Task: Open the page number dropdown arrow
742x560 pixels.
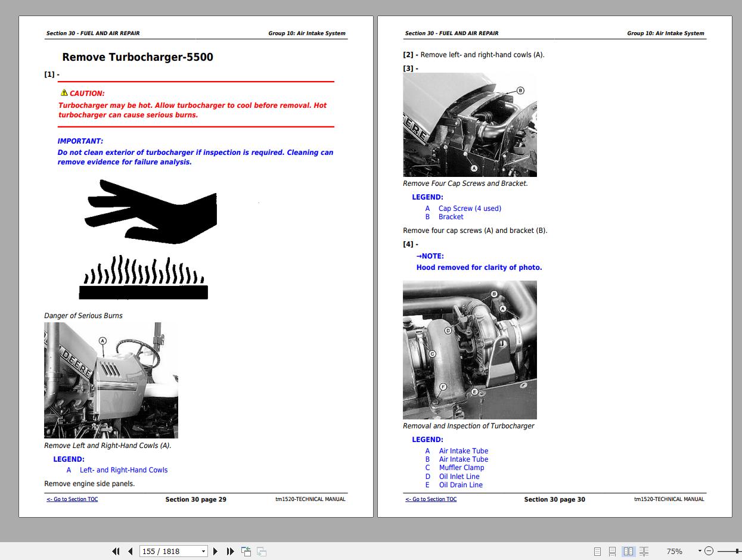Action: 203,552
